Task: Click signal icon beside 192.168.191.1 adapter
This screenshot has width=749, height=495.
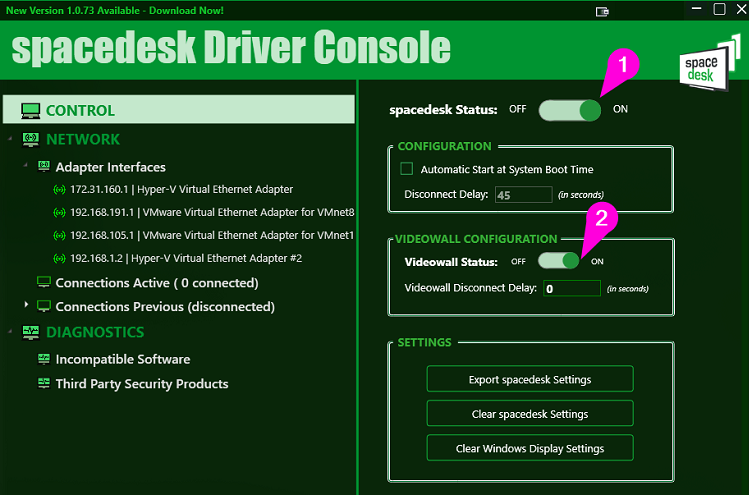Action: [x=59, y=213]
